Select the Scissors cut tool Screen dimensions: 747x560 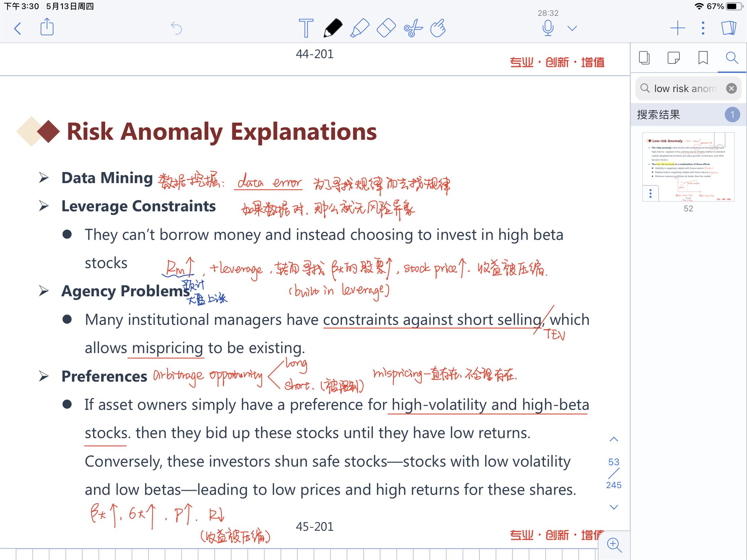pyautogui.click(x=413, y=28)
